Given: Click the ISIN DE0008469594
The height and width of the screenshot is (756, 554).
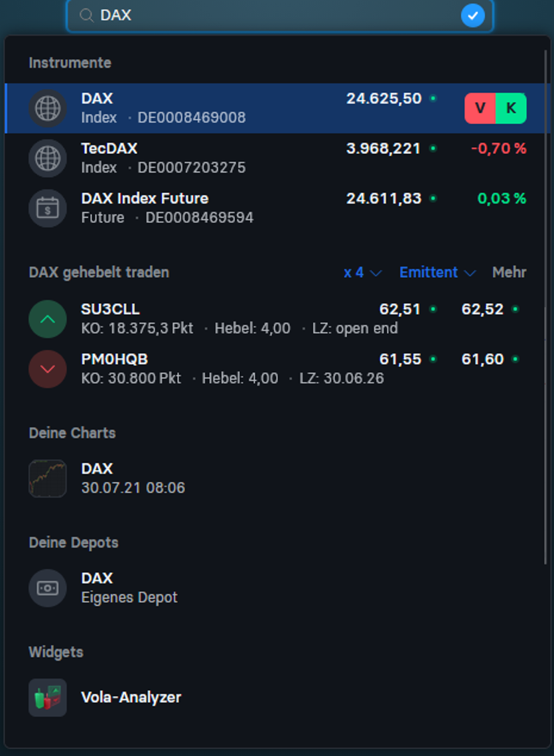Looking at the screenshot, I should coord(199,218).
